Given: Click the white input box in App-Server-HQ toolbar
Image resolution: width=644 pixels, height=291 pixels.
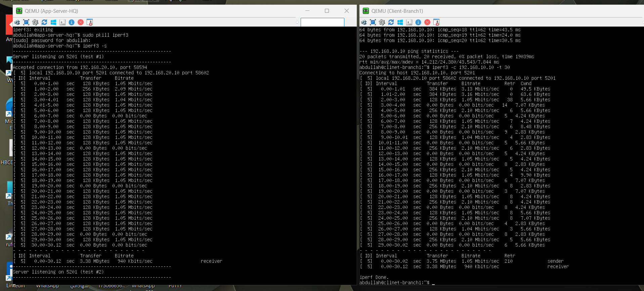Looking at the screenshot, I should pyautogui.click(x=322, y=22).
